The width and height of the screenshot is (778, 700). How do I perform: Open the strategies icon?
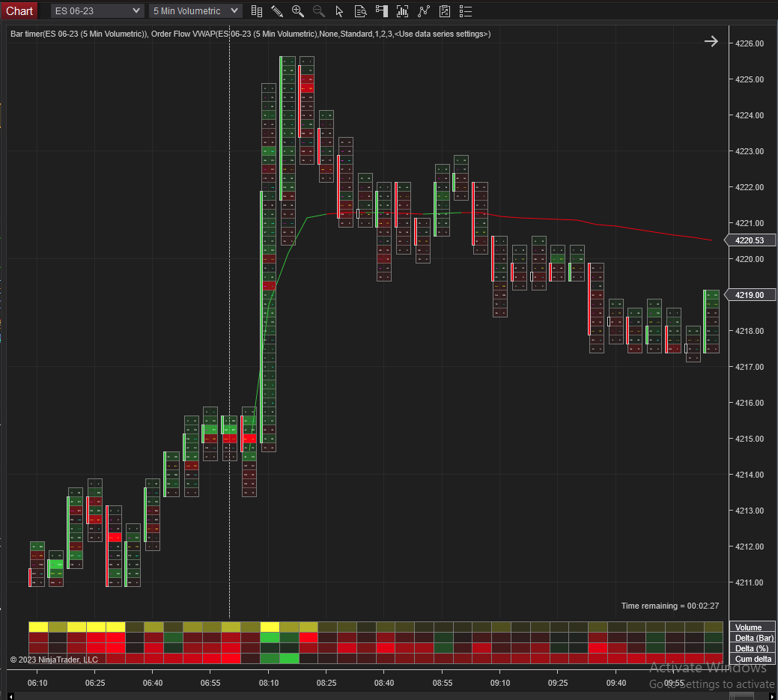[x=445, y=11]
